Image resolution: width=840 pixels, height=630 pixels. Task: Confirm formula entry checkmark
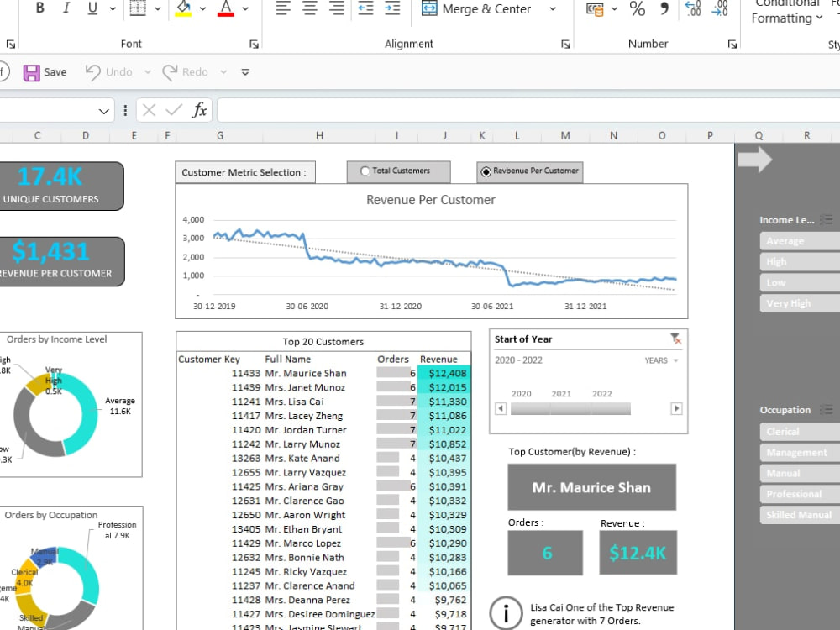174,110
